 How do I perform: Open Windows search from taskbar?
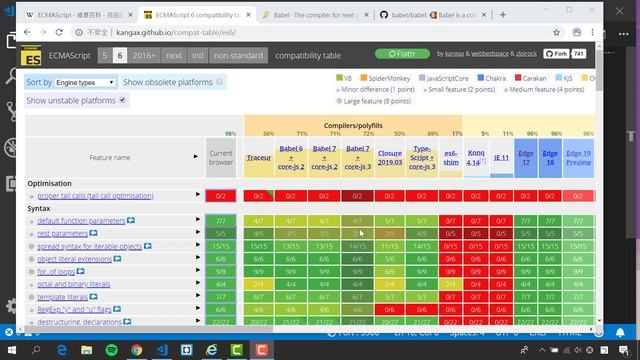click(36, 350)
